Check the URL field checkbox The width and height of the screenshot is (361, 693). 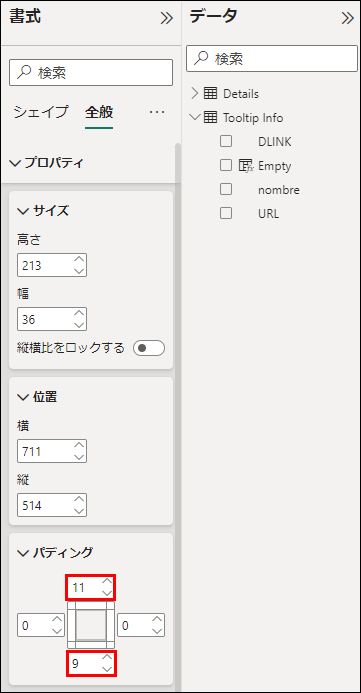pyautogui.click(x=226, y=213)
